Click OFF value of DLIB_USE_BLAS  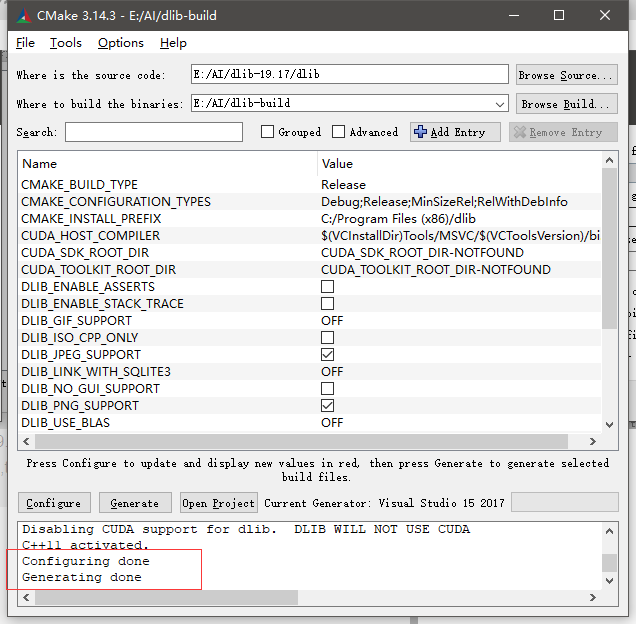tap(332, 423)
